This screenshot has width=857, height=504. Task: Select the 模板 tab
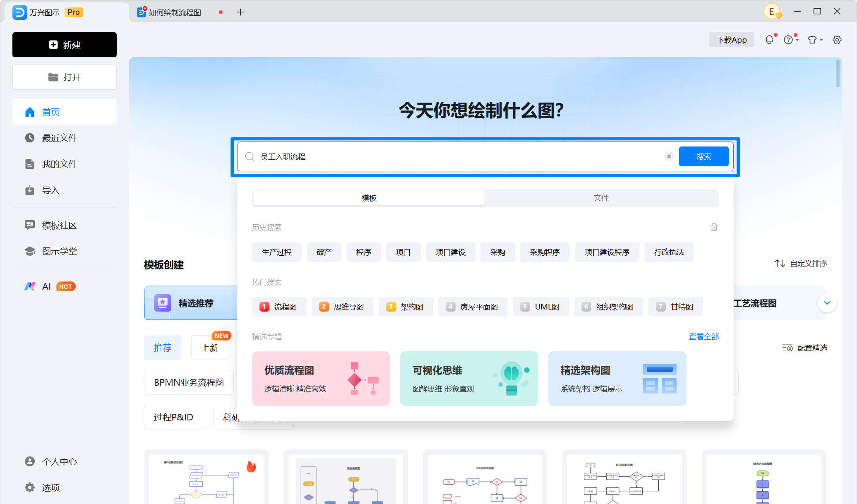click(x=369, y=198)
